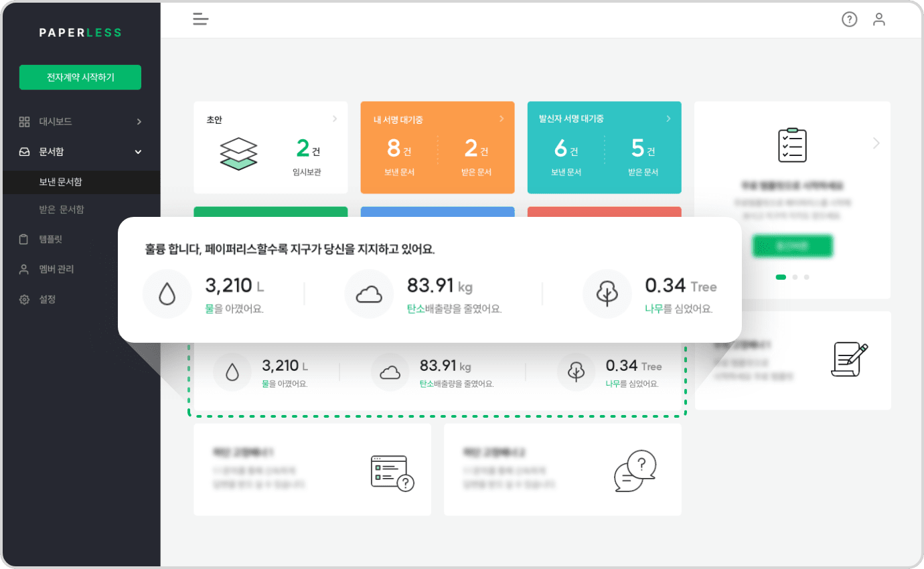Click the stacked layers draft icon
Viewport: 924px width, 569px height.
(x=238, y=153)
